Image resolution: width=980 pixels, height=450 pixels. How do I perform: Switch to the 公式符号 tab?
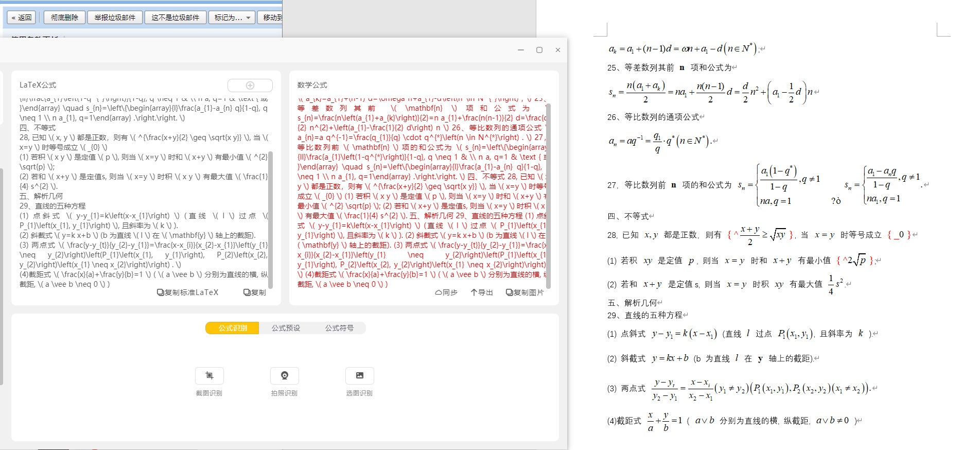tap(339, 328)
